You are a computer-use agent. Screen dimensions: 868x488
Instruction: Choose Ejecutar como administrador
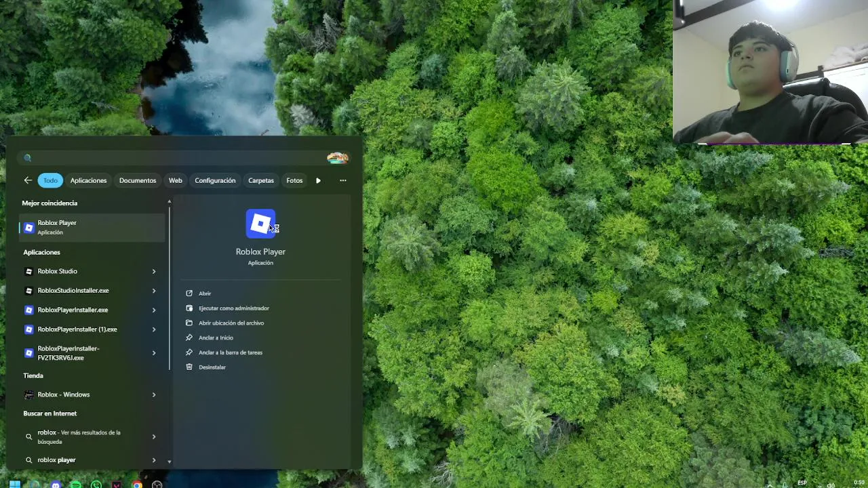coord(234,308)
